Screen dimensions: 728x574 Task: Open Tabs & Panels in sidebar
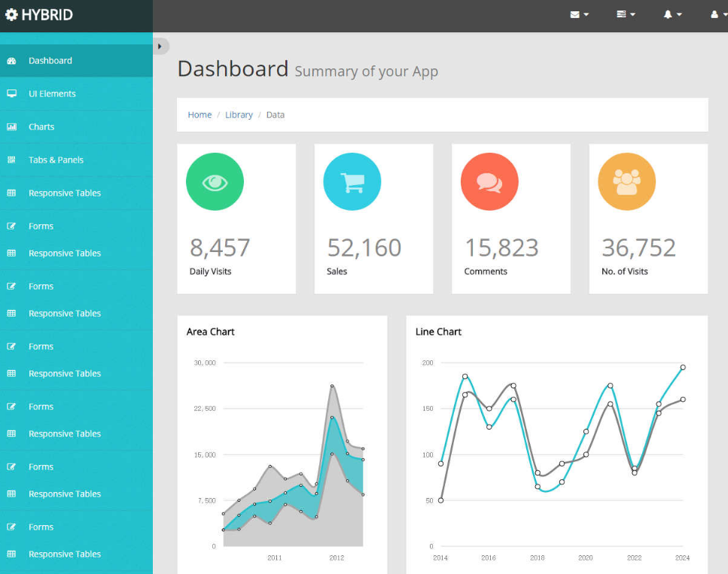[56, 160]
